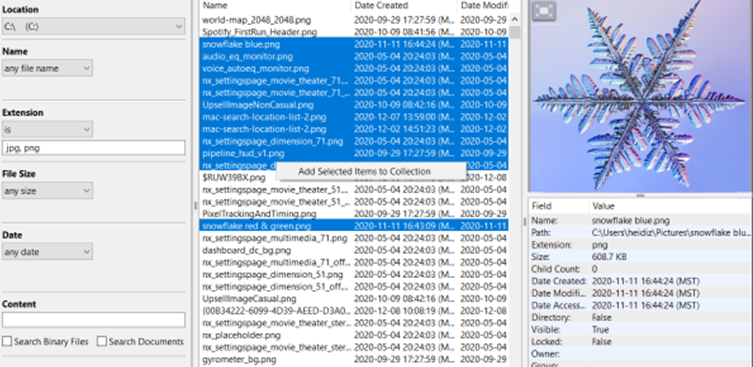Image resolution: width=753 pixels, height=367 pixels.
Task: Click the extension field containing jpg, png
Action: click(94, 148)
